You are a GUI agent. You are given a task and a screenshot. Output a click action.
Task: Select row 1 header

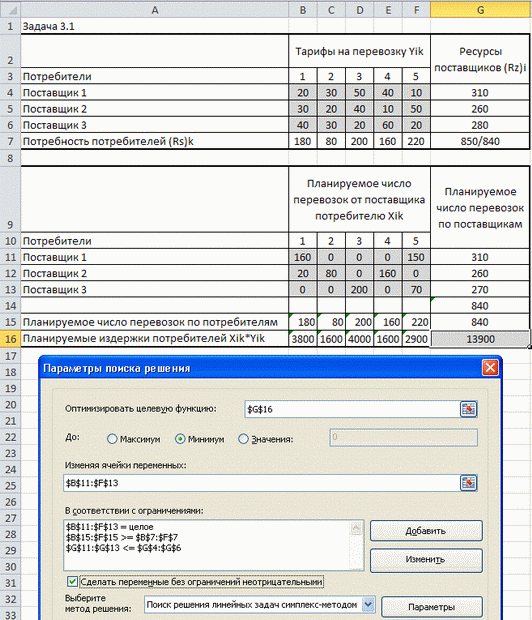[x=10, y=26]
